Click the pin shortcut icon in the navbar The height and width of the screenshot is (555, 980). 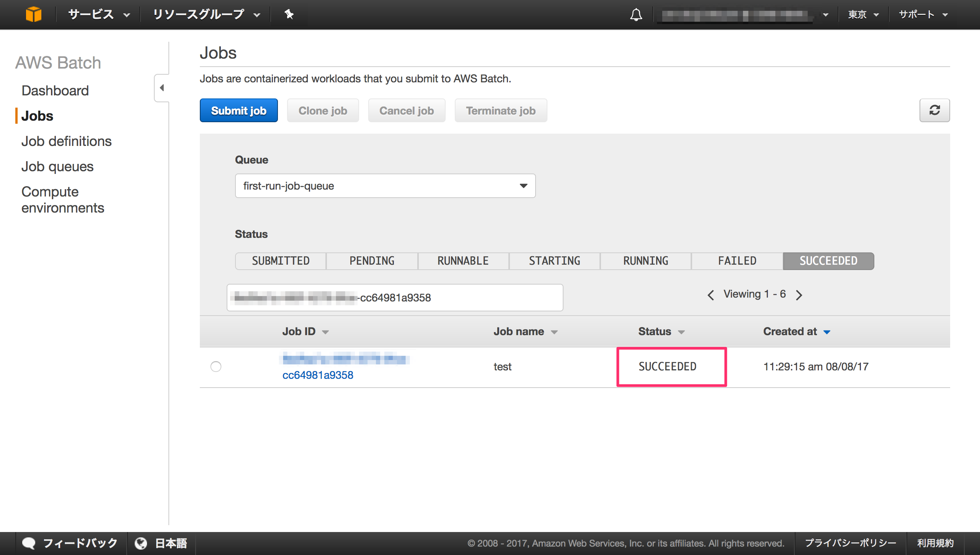point(289,14)
